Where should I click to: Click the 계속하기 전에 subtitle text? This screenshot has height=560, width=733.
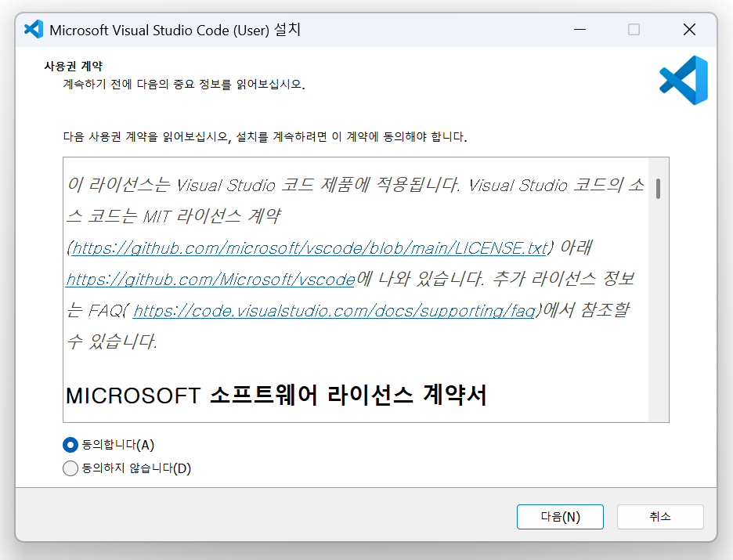[x=184, y=85]
